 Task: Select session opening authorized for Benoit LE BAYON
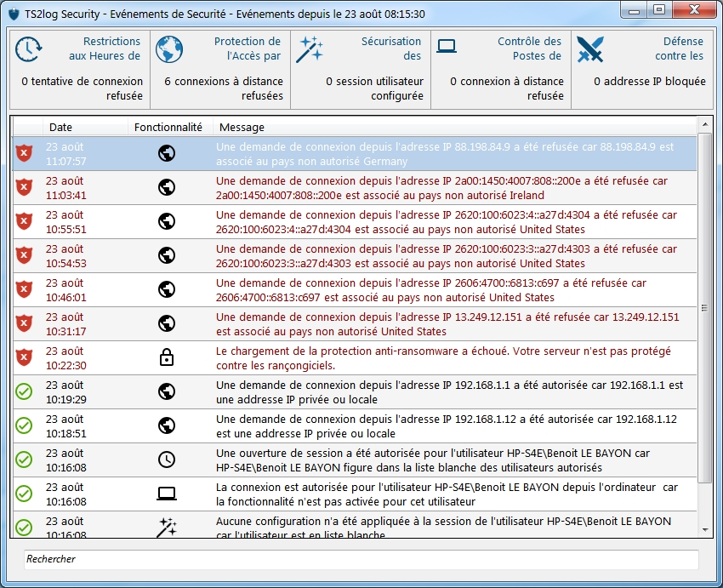432,460
